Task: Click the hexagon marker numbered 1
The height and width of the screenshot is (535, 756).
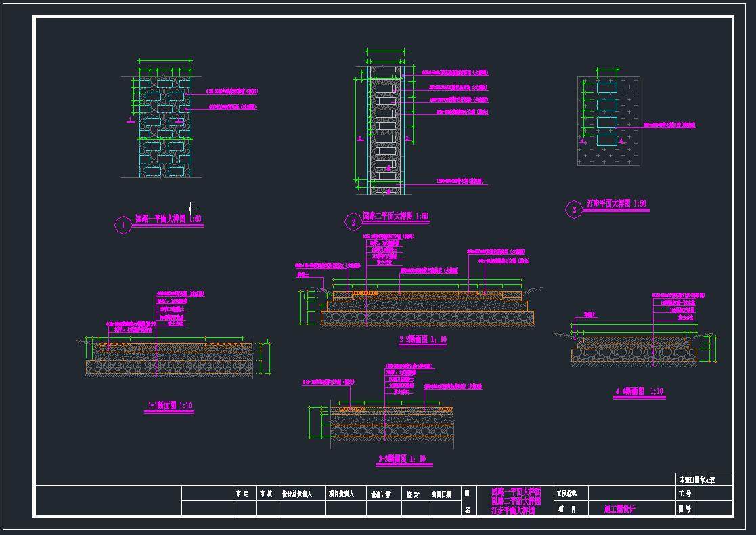Action: click(123, 225)
